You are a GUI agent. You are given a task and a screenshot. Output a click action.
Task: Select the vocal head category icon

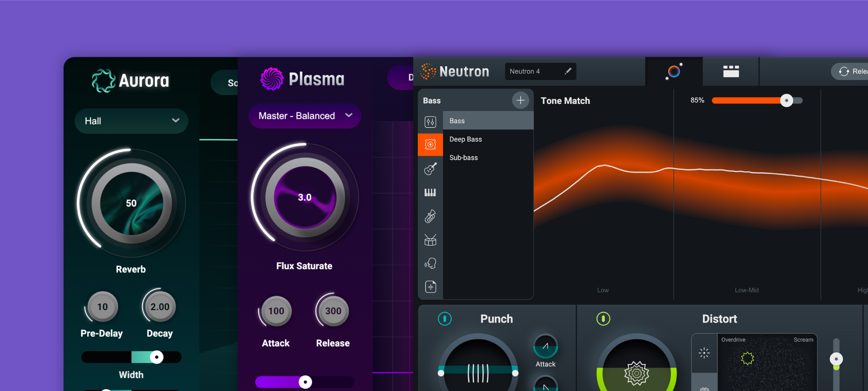click(430, 263)
